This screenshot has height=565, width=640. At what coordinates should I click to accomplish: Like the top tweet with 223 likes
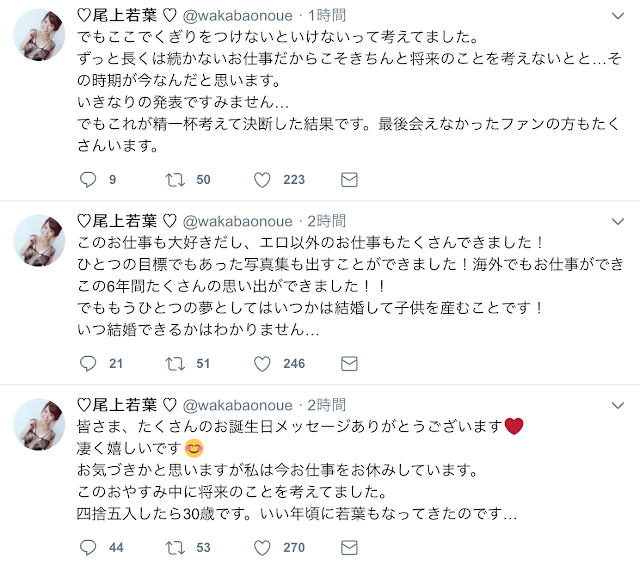pyautogui.click(x=263, y=180)
